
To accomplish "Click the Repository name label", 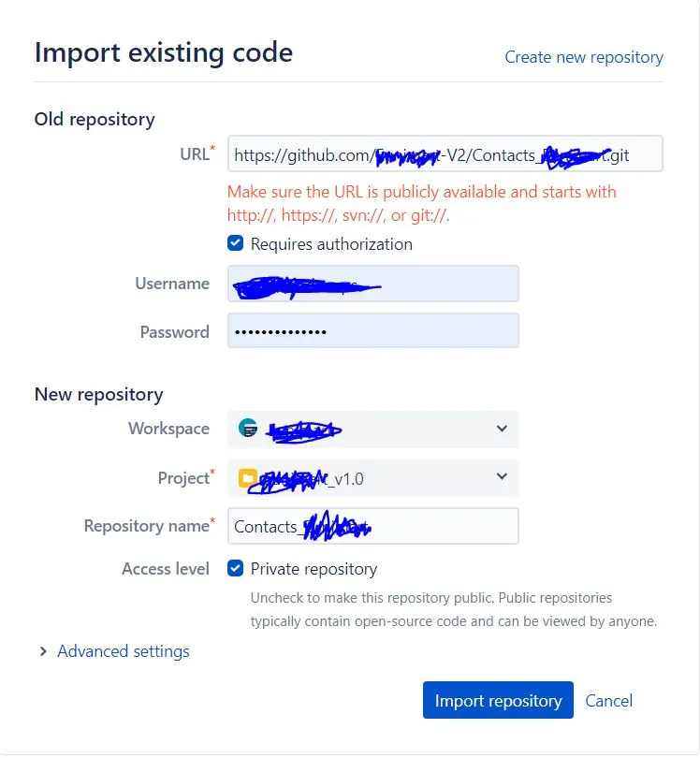I will coord(147,526).
